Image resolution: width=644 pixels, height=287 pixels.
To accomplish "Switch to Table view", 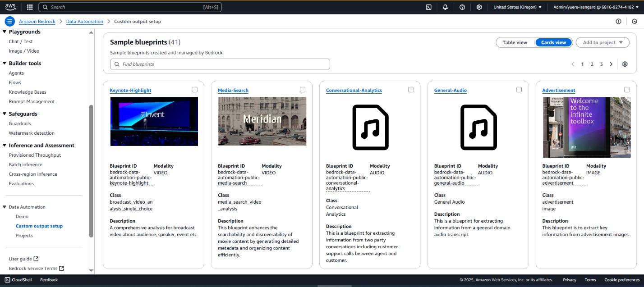I will point(515,42).
